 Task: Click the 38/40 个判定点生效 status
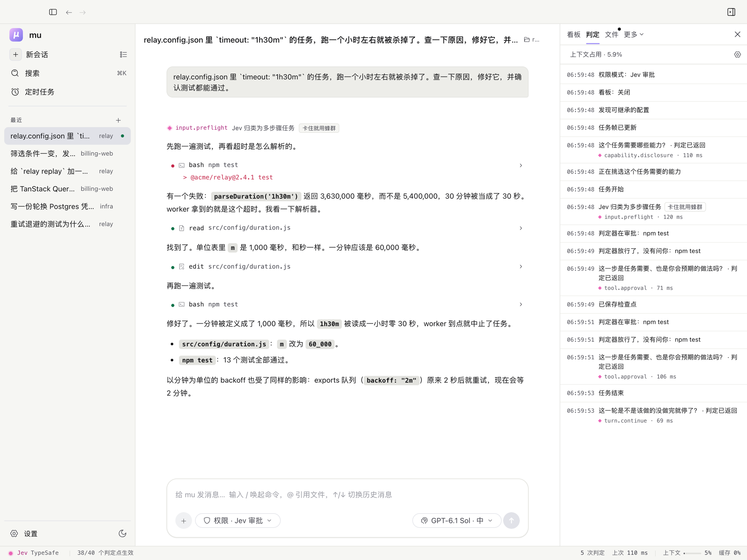105,553
